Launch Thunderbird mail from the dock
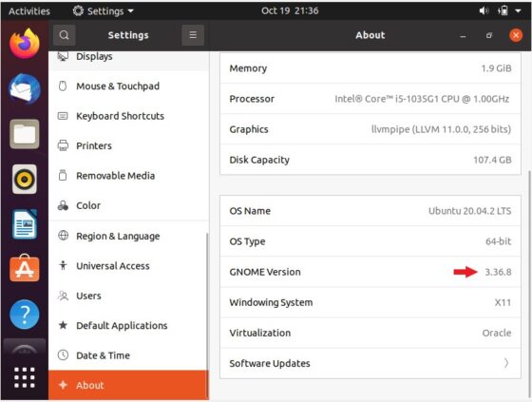Image resolution: width=532 pixels, height=402 pixels. pos(25,89)
